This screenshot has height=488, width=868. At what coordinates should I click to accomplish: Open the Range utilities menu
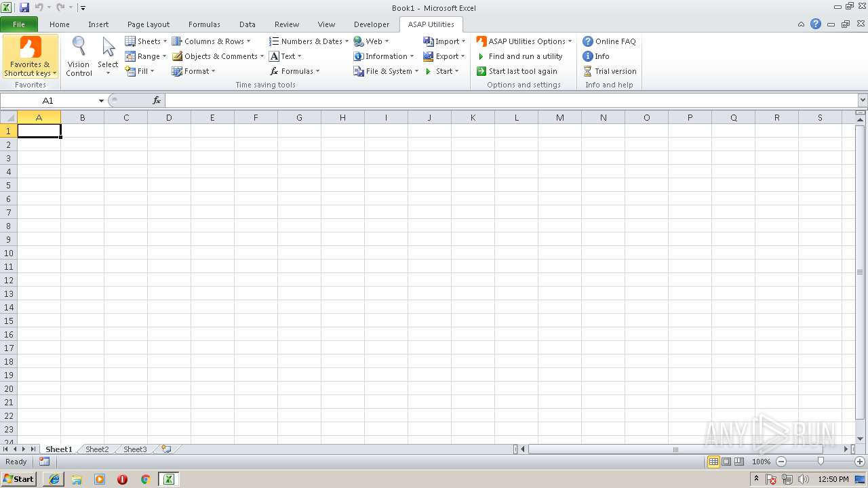145,56
